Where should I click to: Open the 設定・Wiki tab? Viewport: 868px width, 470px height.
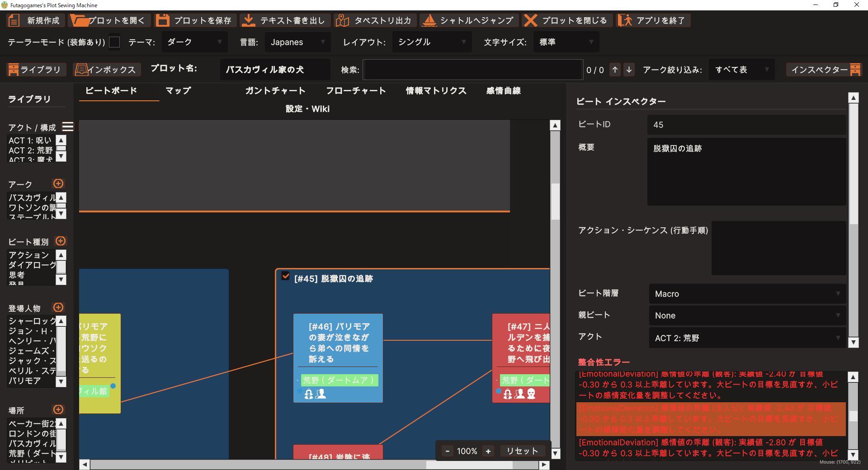click(x=307, y=109)
